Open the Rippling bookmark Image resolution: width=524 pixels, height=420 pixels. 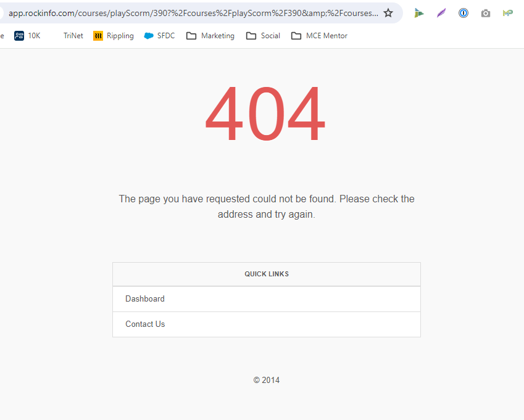[x=114, y=36]
